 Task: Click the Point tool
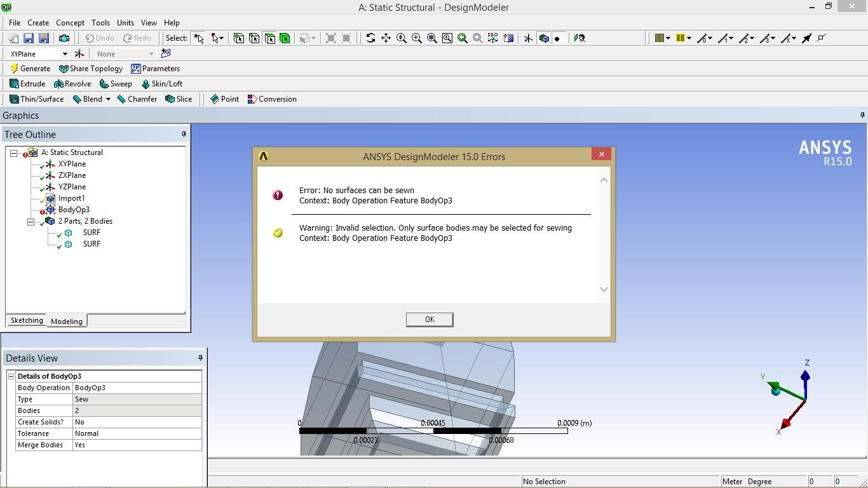point(224,99)
